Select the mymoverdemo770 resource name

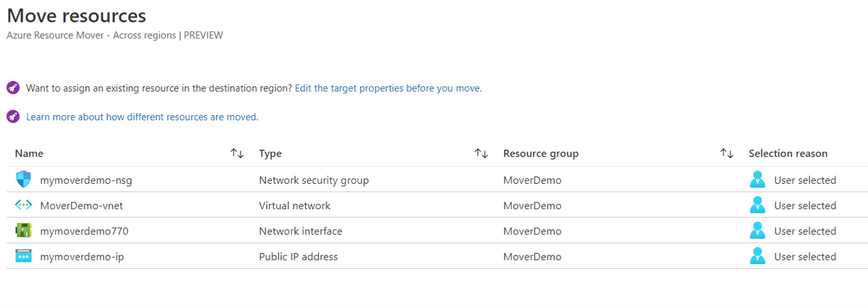pyautogui.click(x=84, y=231)
